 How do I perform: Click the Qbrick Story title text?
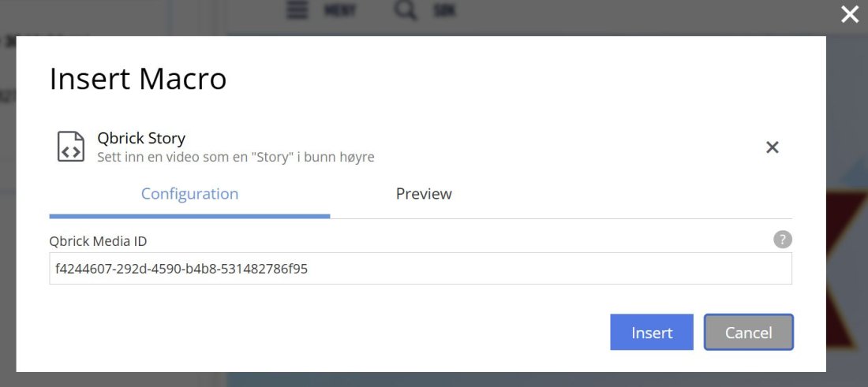(x=141, y=138)
